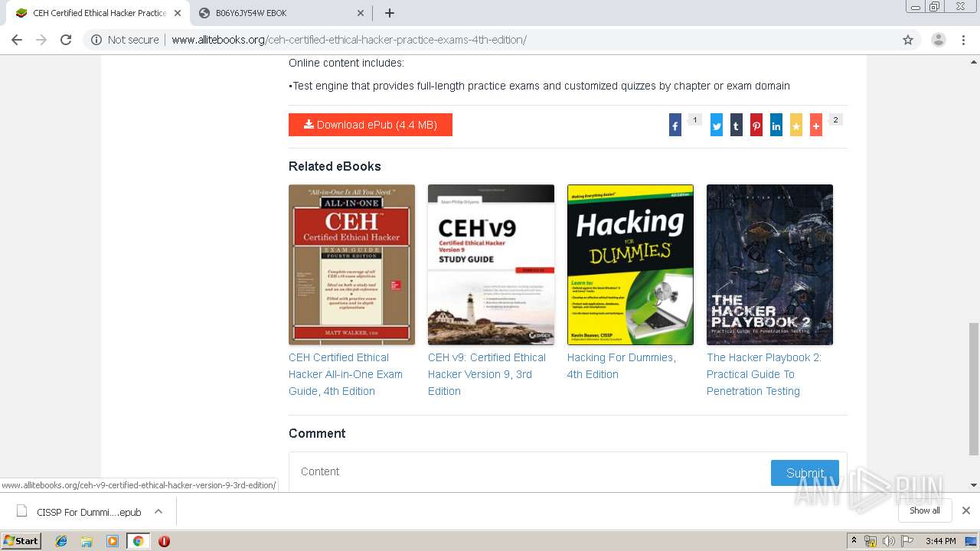The height and width of the screenshot is (551, 980).
Task: Bookmark this page with the star icon
Action: pos(908,40)
